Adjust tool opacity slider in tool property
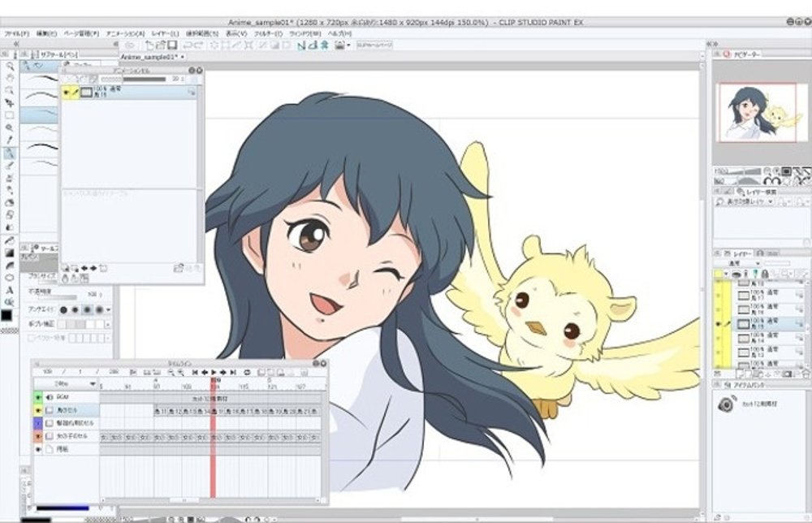 point(57,297)
